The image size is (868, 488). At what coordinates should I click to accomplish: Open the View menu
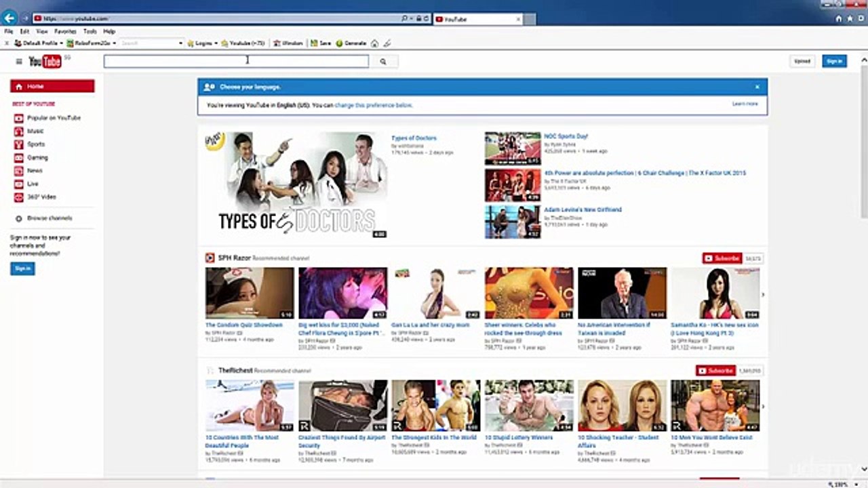(42, 31)
